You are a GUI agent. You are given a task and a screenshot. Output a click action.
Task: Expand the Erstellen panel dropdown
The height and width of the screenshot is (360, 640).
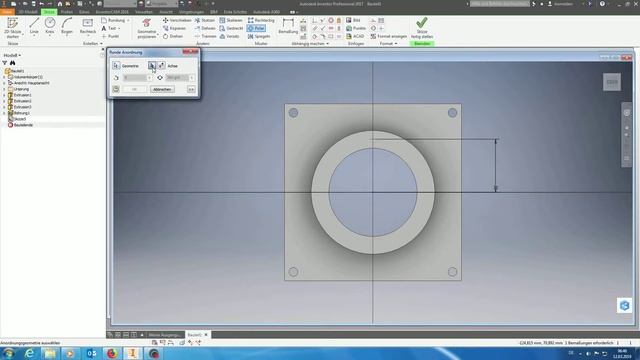(93, 43)
